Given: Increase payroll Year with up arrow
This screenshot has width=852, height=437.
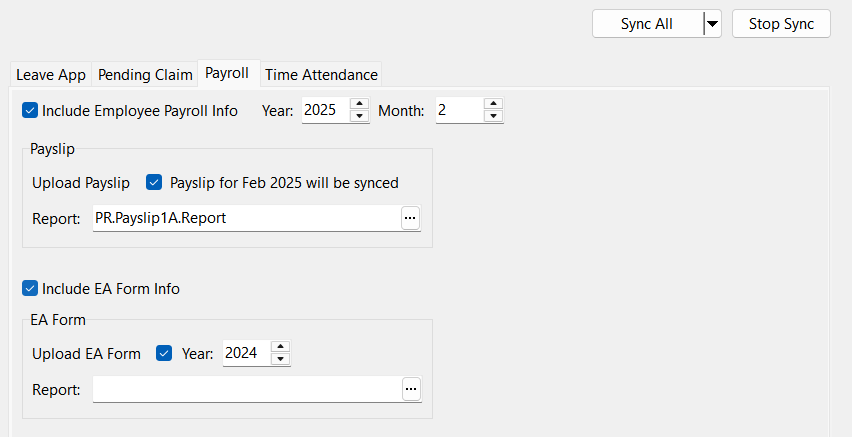Looking at the screenshot, I should pos(359,104).
